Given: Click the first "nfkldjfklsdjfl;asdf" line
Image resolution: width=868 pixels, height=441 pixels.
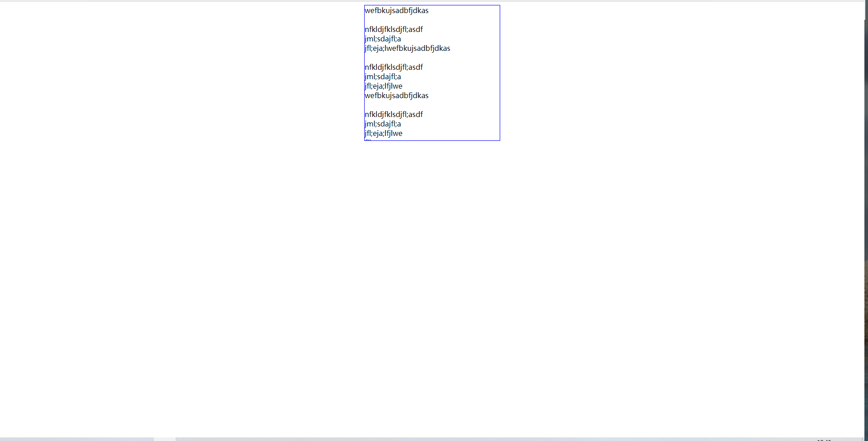Looking at the screenshot, I should click(x=394, y=29).
